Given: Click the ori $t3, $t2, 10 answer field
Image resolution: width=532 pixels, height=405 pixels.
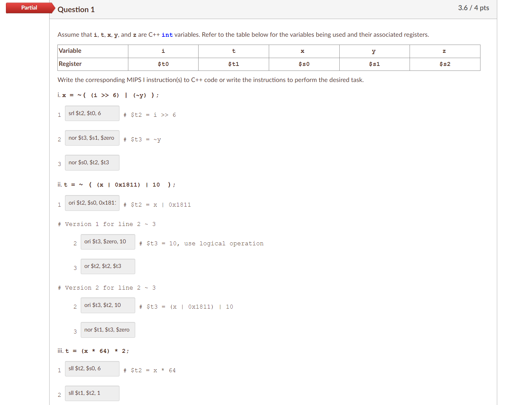Looking at the screenshot, I should [108, 305].
